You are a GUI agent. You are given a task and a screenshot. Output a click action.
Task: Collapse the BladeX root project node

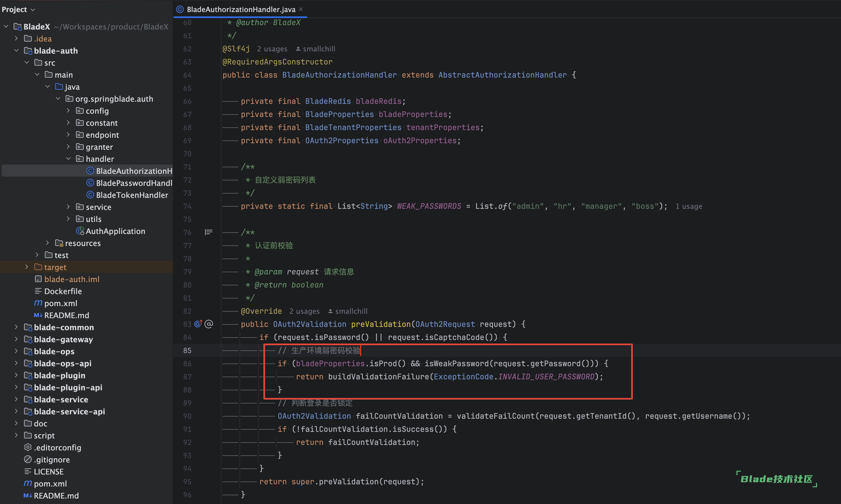6,27
